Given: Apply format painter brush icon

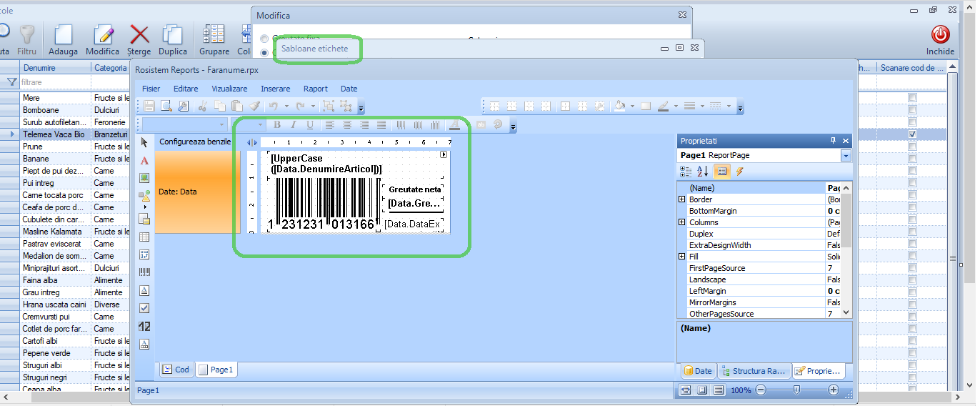Looking at the screenshot, I should click(x=254, y=106).
